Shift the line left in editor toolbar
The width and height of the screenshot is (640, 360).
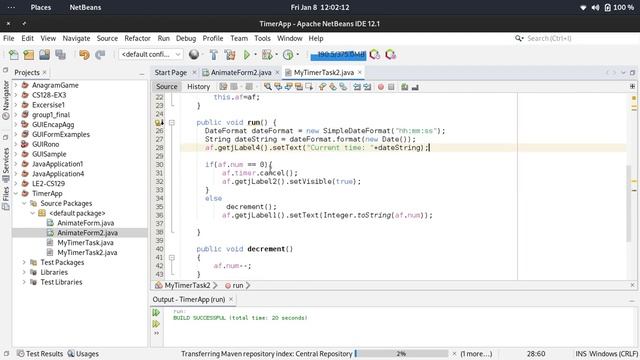pyautogui.click(x=357, y=87)
